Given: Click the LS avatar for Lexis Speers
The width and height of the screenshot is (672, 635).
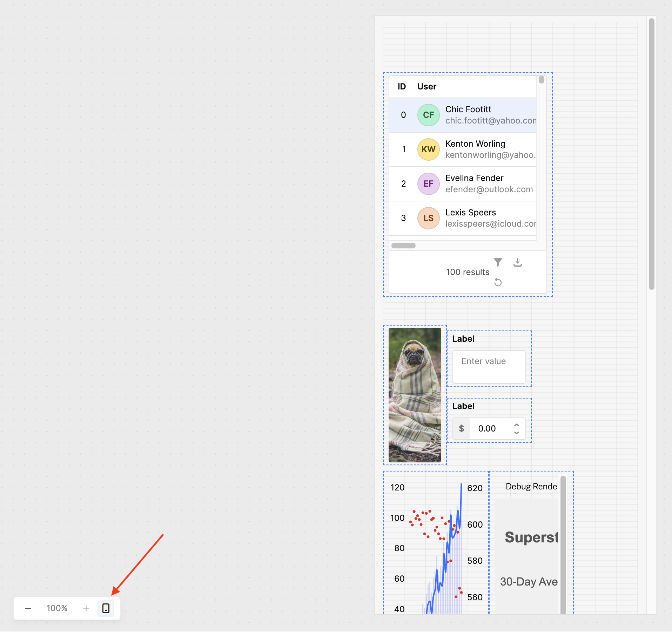Looking at the screenshot, I should tap(428, 218).
